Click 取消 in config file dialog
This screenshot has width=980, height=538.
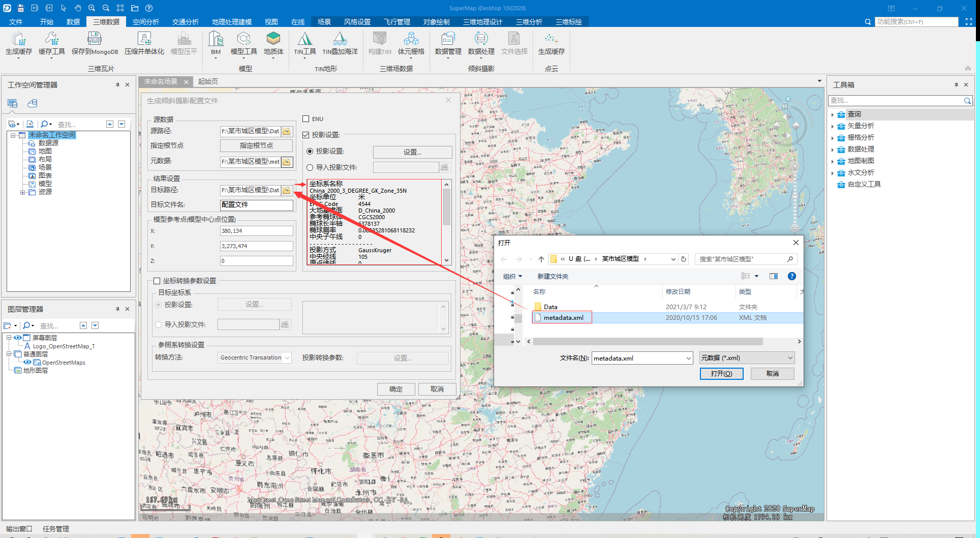(x=437, y=390)
